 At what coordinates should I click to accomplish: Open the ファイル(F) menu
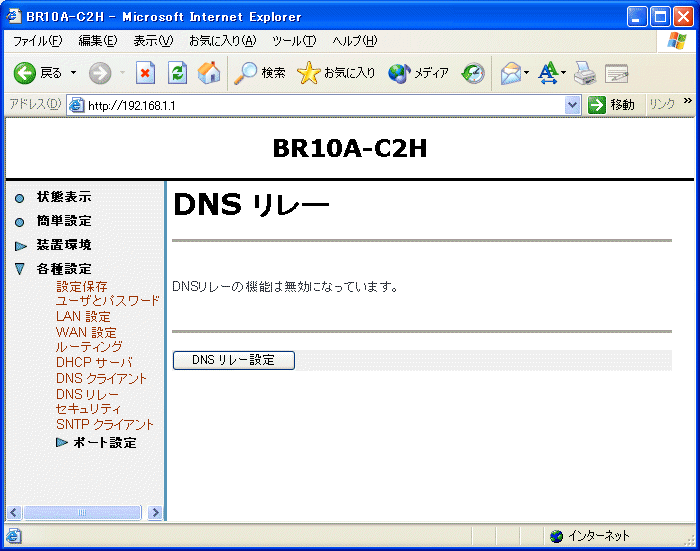(x=38, y=41)
